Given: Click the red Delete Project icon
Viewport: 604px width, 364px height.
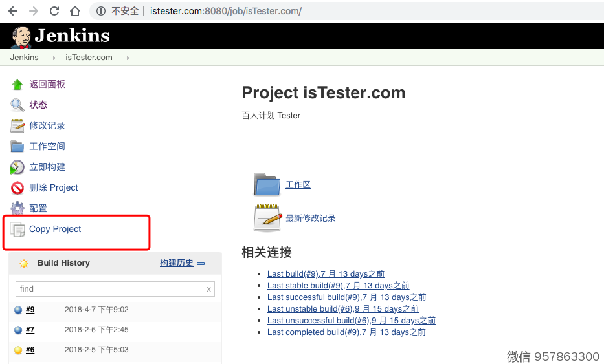Looking at the screenshot, I should (x=17, y=188).
